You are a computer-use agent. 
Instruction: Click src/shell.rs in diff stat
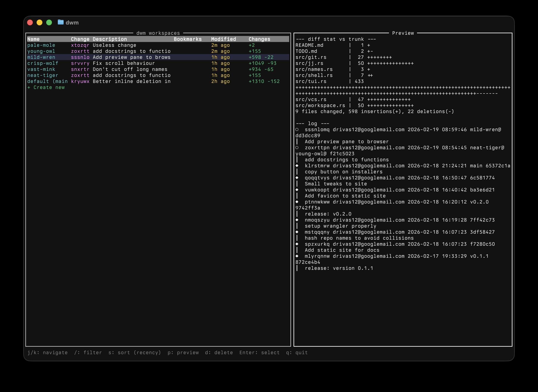[314, 75]
